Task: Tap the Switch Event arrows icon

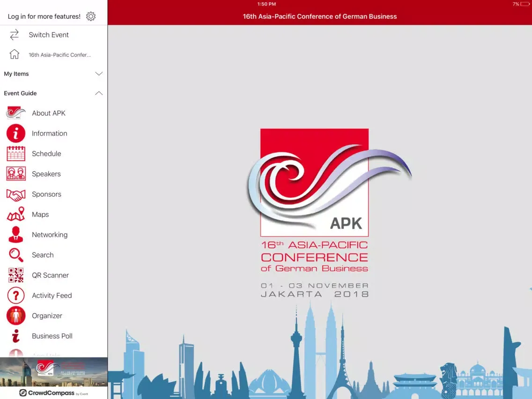Action: 14,35
